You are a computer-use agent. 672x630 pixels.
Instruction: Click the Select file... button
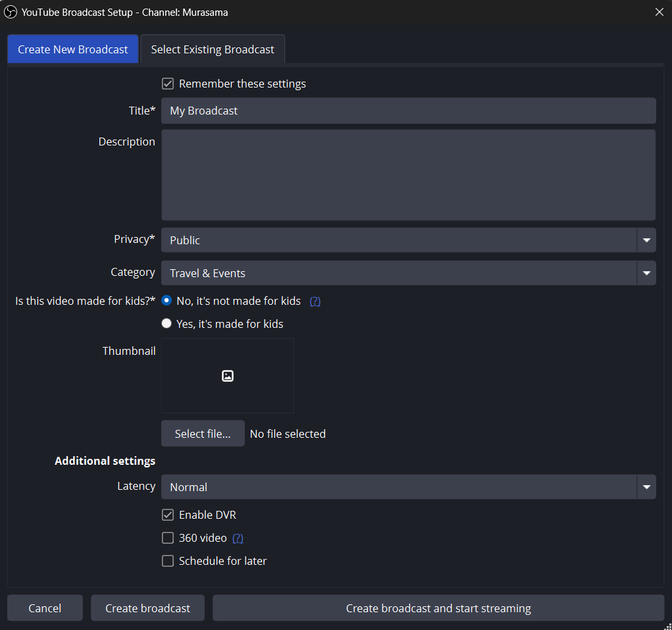tap(203, 434)
